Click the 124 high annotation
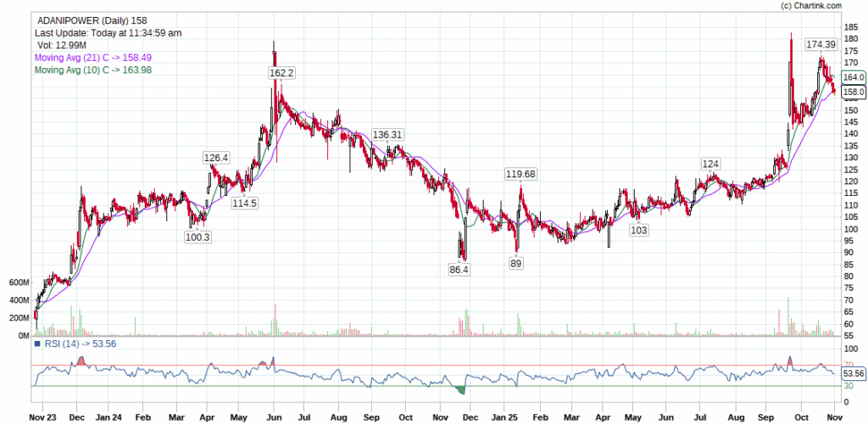 pos(710,164)
